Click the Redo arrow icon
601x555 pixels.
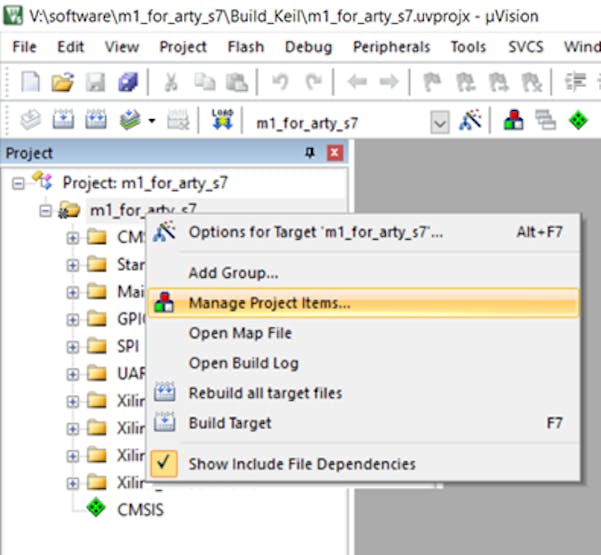(x=314, y=82)
